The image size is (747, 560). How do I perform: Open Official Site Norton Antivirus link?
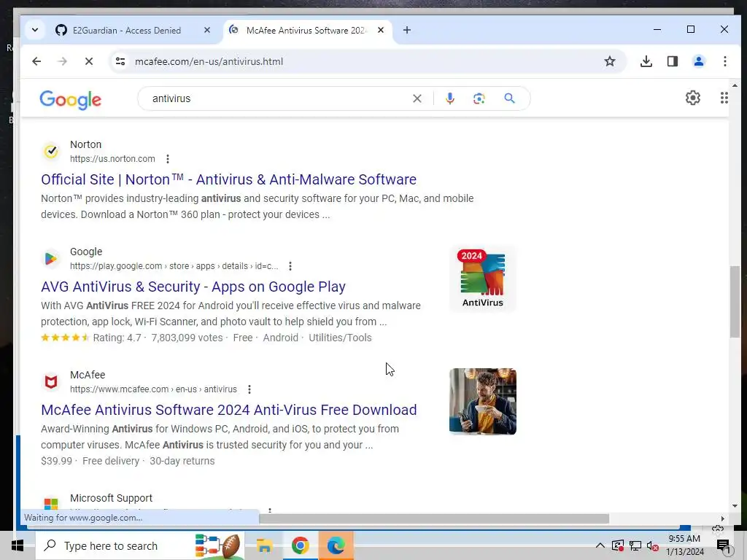pyautogui.click(x=228, y=179)
